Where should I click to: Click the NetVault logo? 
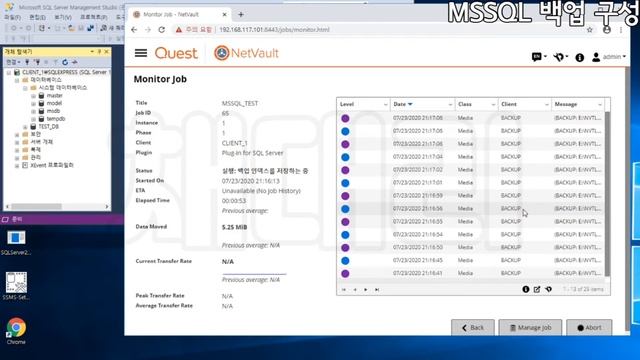click(x=246, y=53)
